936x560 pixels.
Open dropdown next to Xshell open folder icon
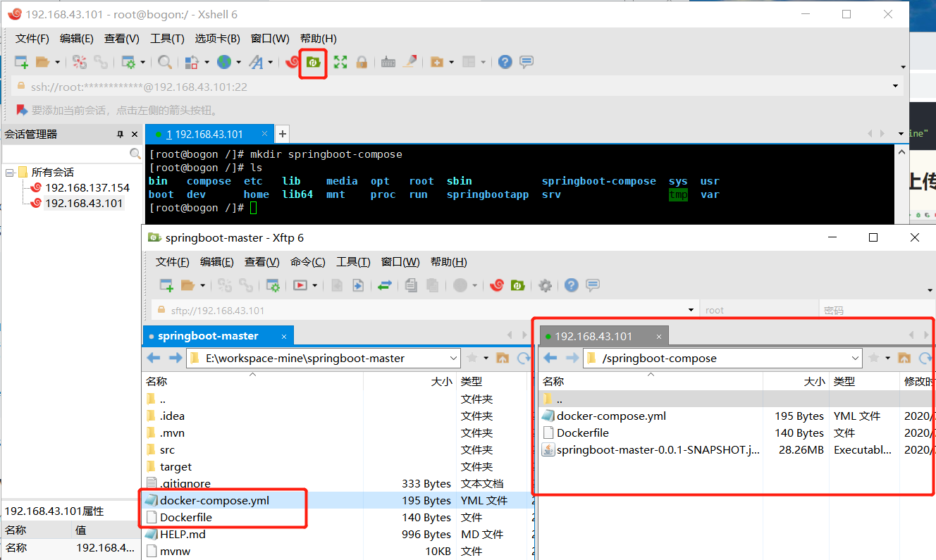pos(58,62)
